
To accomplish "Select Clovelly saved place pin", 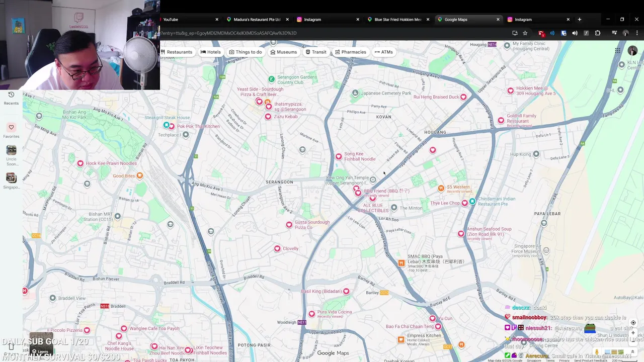I will click(x=277, y=249).
